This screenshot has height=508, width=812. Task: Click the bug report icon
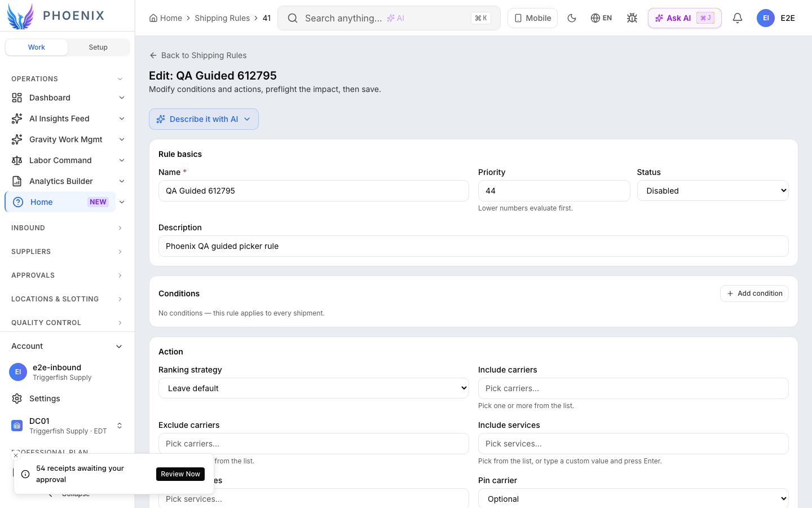[632, 18]
